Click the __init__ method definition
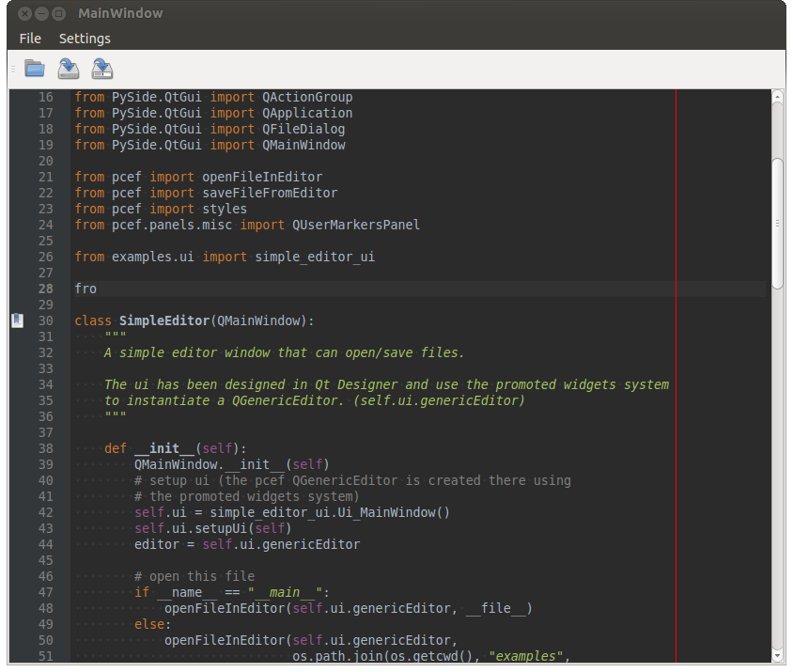The image size is (793, 672). click(x=160, y=448)
